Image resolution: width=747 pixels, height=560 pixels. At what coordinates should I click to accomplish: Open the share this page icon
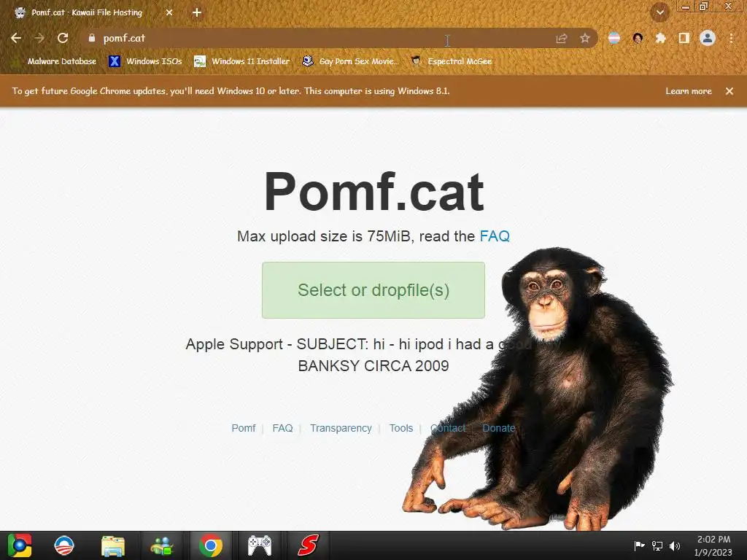click(562, 39)
